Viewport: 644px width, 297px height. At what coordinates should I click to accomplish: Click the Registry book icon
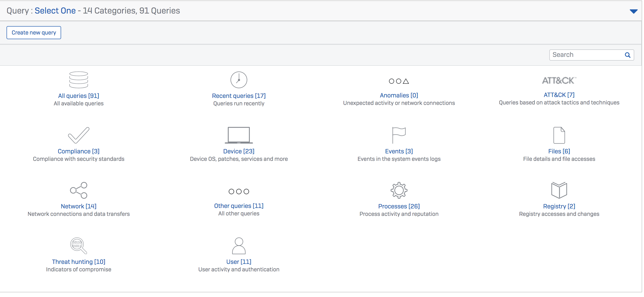pyautogui.click(x=559, y=190)
